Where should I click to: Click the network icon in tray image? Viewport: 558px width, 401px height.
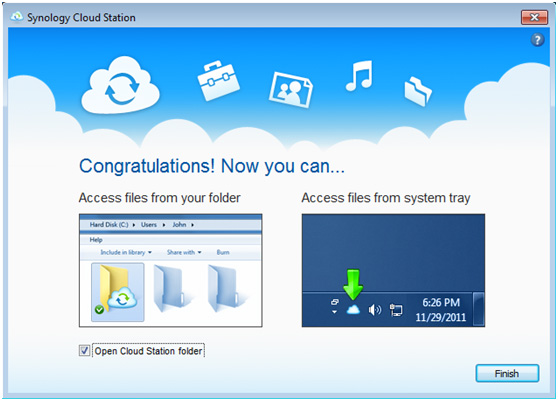tap(396, 310)
